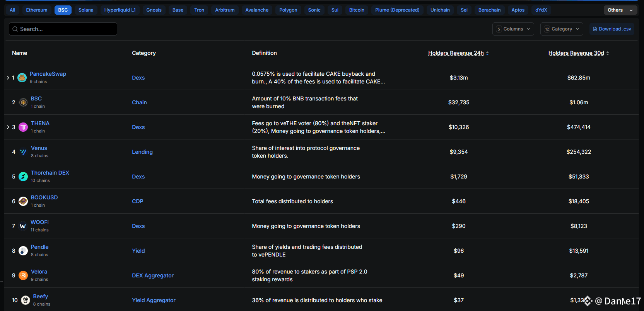Select the All chains tab

[12, 10]
